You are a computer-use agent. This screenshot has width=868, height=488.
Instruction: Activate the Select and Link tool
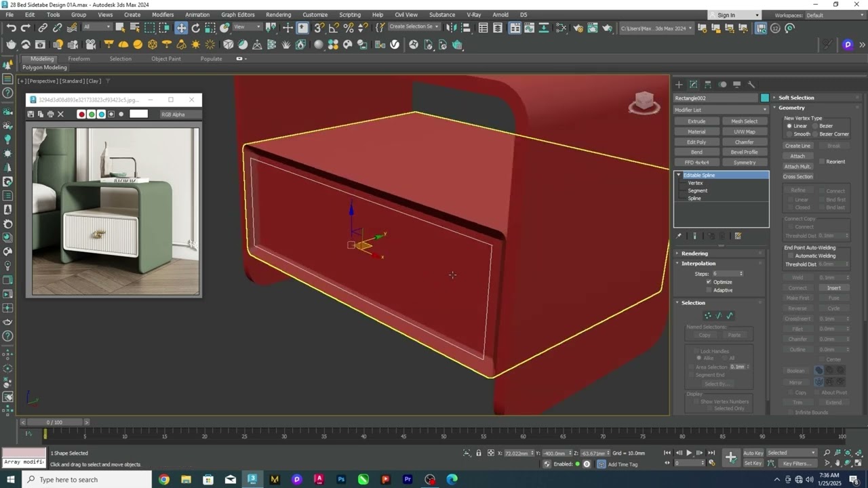43,28
